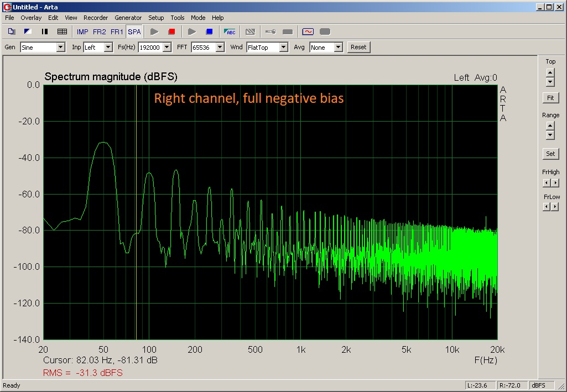
Task: Stop recording with red square button
Action: tap(172, 32)
